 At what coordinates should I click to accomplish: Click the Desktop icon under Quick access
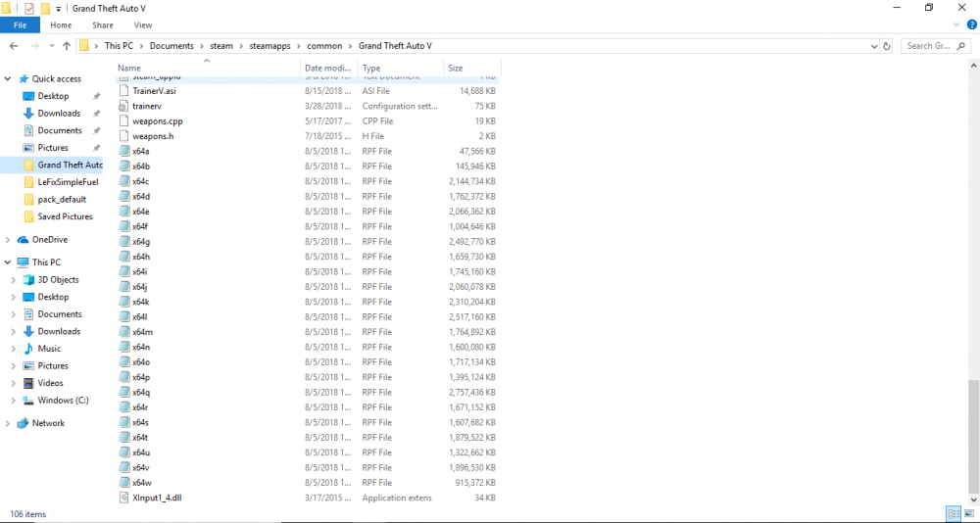[28, 96]
